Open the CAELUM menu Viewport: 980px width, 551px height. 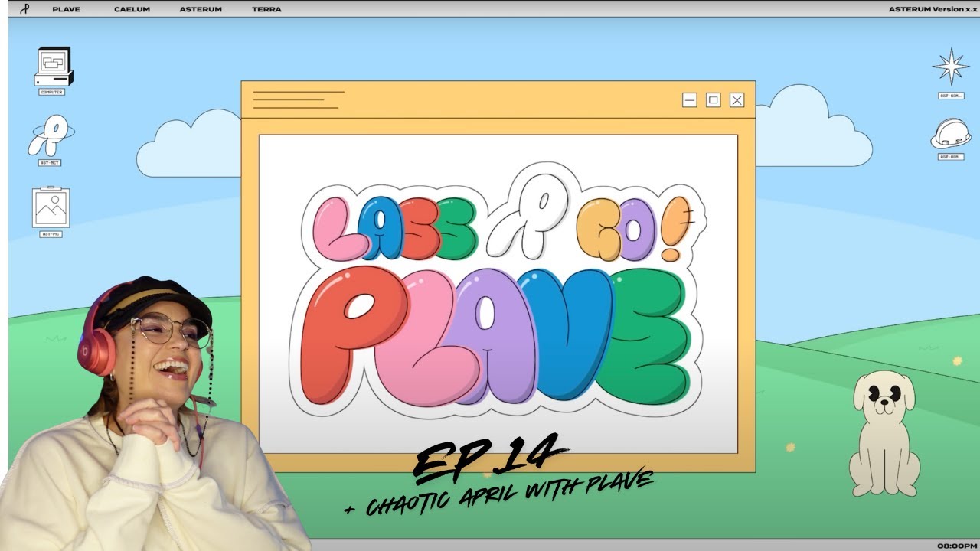(132, 9)
